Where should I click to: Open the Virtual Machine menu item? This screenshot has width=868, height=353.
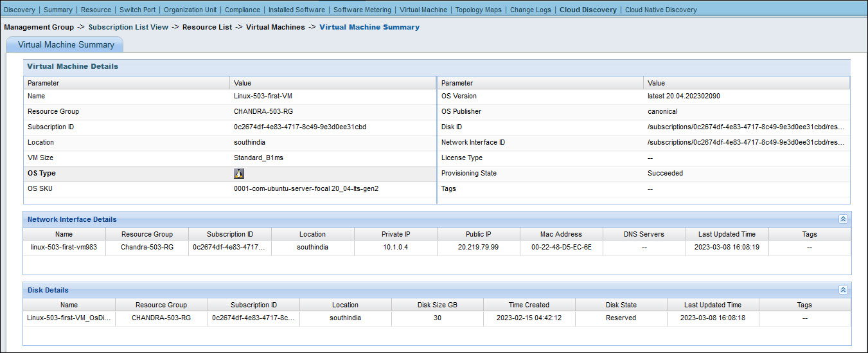[423, 10]
